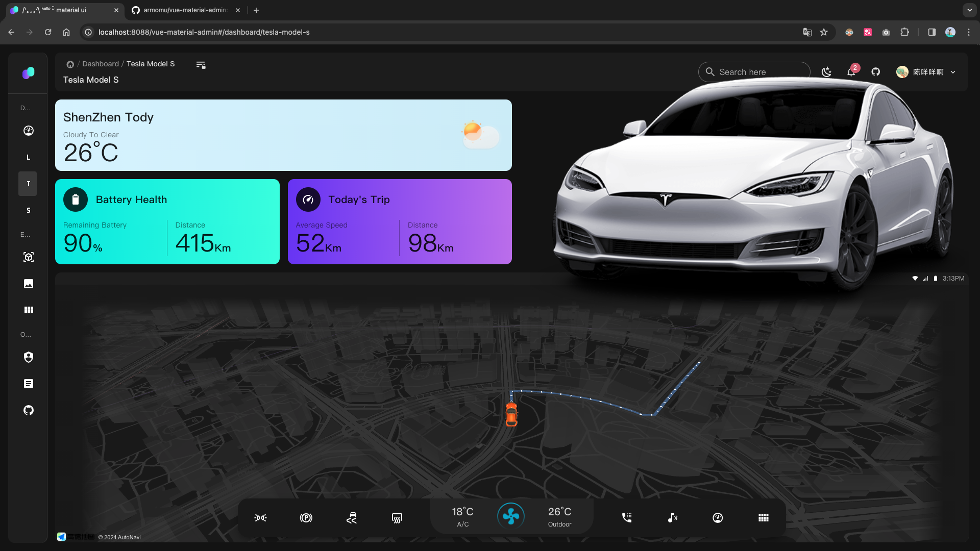The width and height of the screenshot is (980, 551).
Task: Open a new browser tab
Action: click(256, 10)
